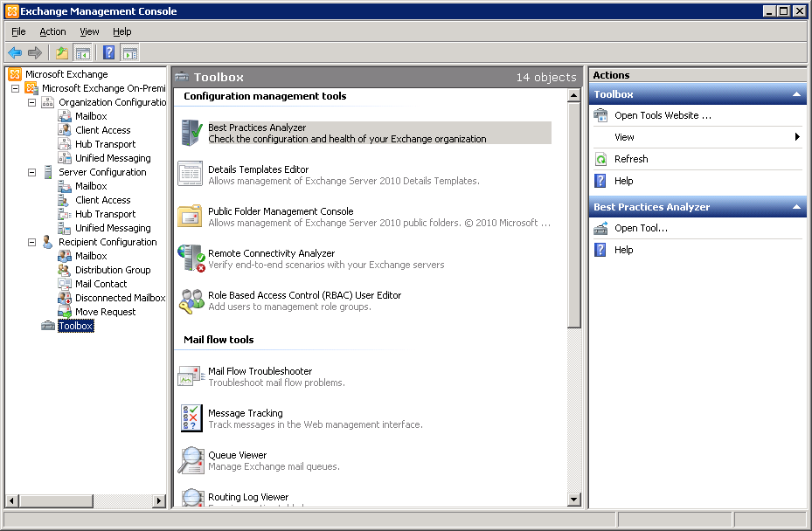
Task: Click the Server Configuration tree icon
Action: point(48,172)
